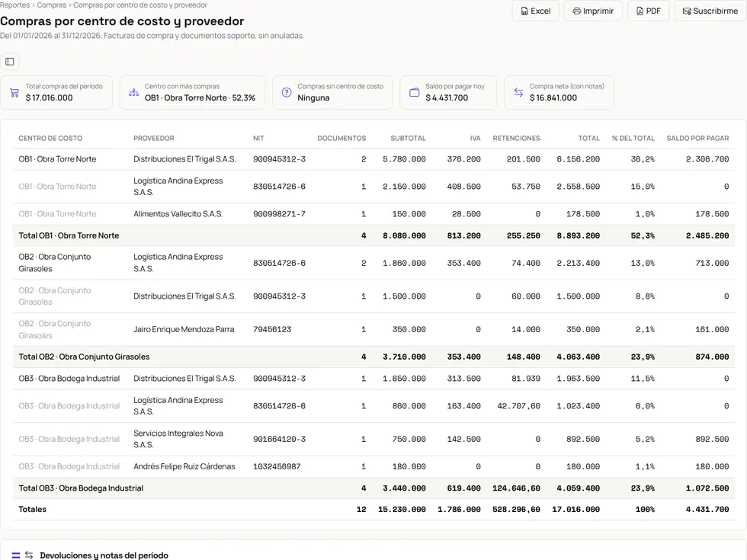Download the report as PDF
This screenshot has width=747, height=560.
tap(649, 11)
